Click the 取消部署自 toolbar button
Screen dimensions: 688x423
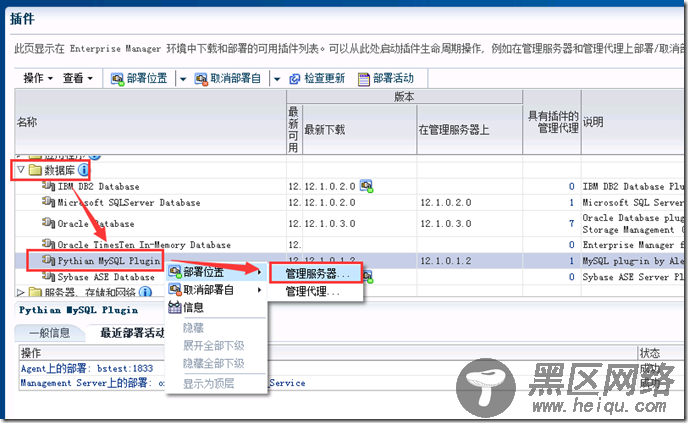point(228,79)
